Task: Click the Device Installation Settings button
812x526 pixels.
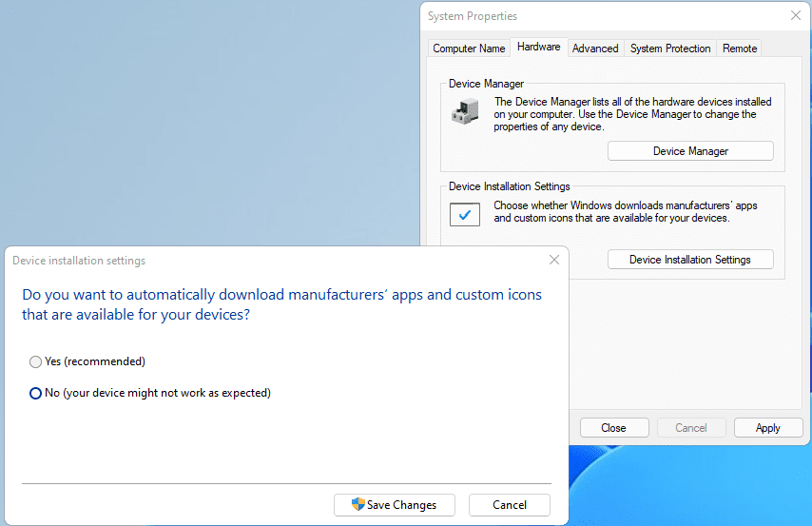Action: point(690,259)
